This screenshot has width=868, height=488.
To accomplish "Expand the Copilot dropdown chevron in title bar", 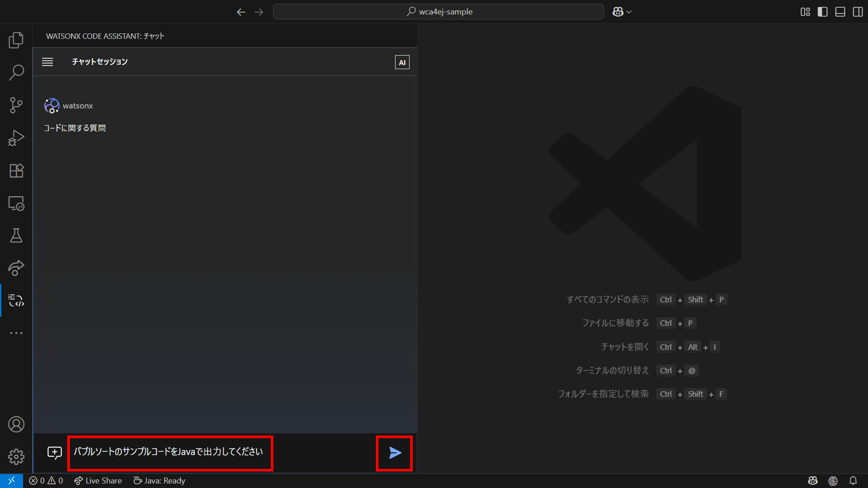I will [629, 12].
